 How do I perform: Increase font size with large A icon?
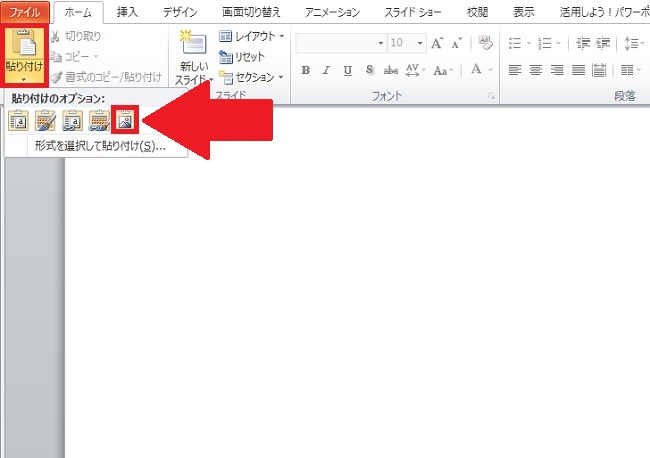(437, 43)
